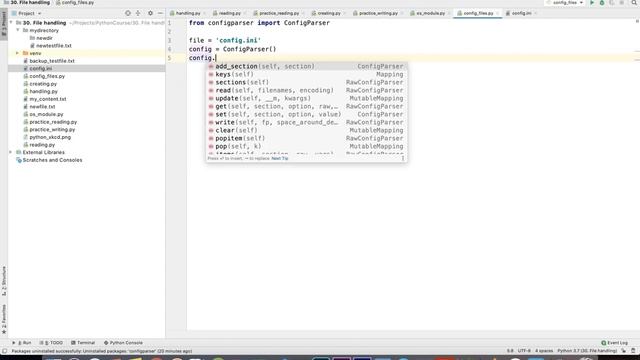The image size is (640, 360).
Task: Choose sections(self) completion suggestion
Action: [306, 82]
